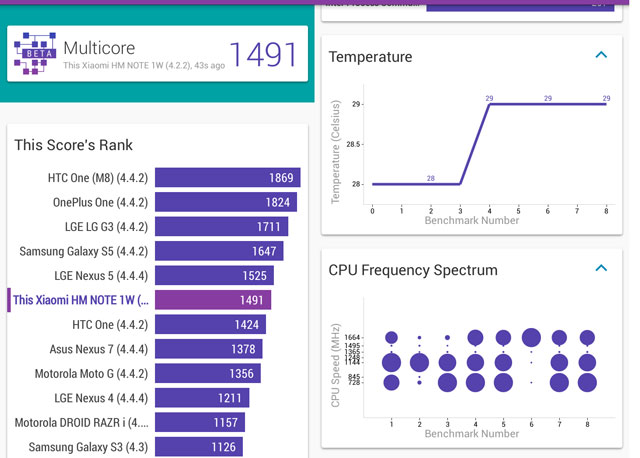This screenshot has height=458, width=640.
Task: Open the Multicore score card
Action: [x=158, y=54]
